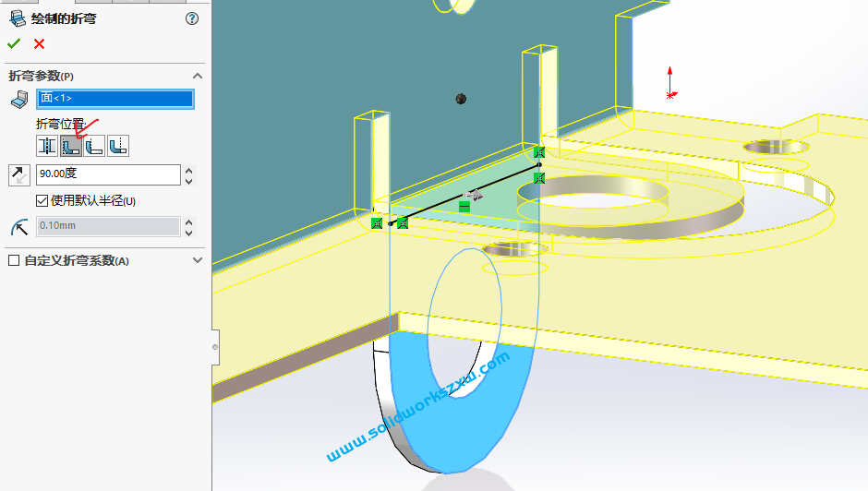Viewport: 868px width, 491px height.
Task: Increase the bend angle with up arrow
Action: pos(189,170)
